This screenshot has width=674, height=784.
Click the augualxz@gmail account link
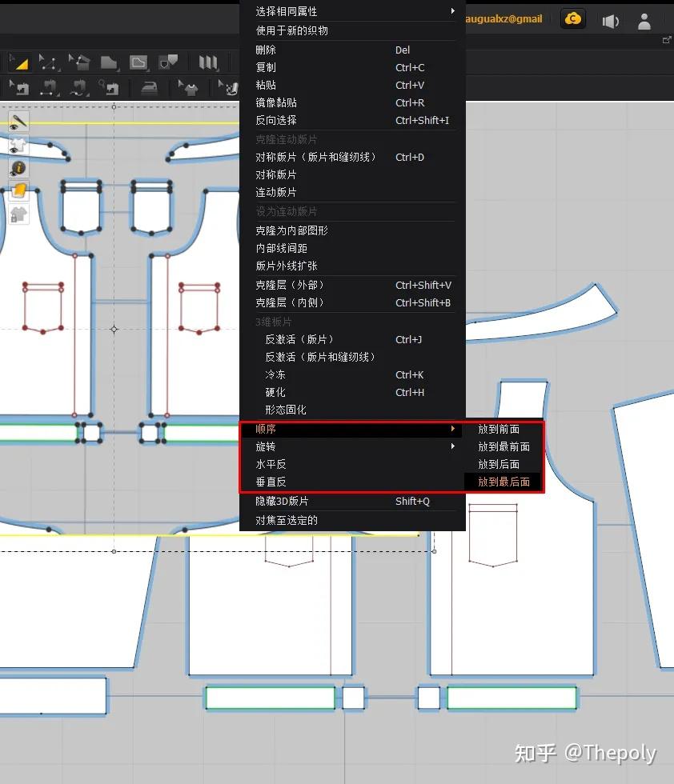point(504,18)
